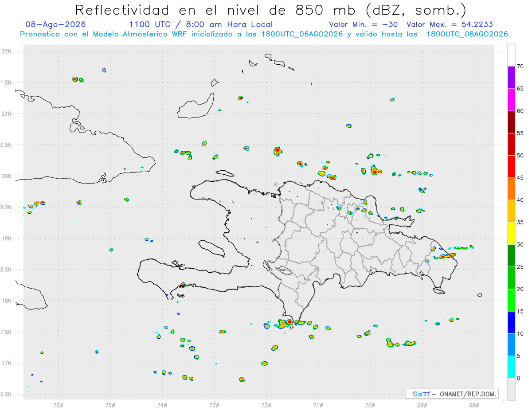Choose the yellow 30-35 dBZ swatch
532x411 pixels.
click(511, 233)
